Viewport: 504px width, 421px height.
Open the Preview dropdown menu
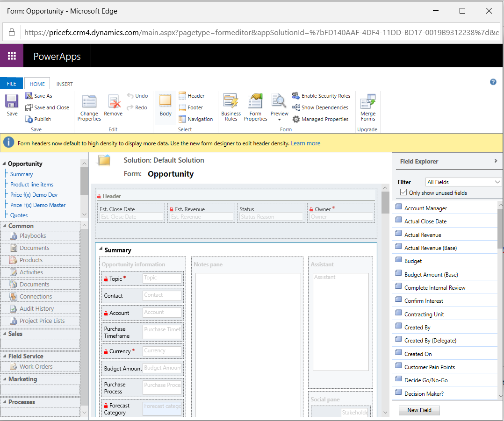tap(279, 119)
